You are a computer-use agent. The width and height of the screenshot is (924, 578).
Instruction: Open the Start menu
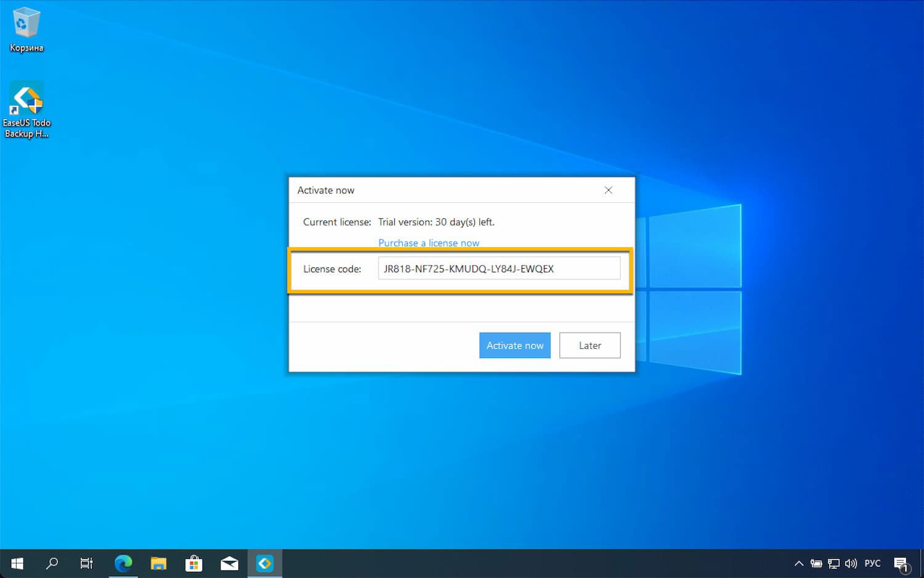16,563
